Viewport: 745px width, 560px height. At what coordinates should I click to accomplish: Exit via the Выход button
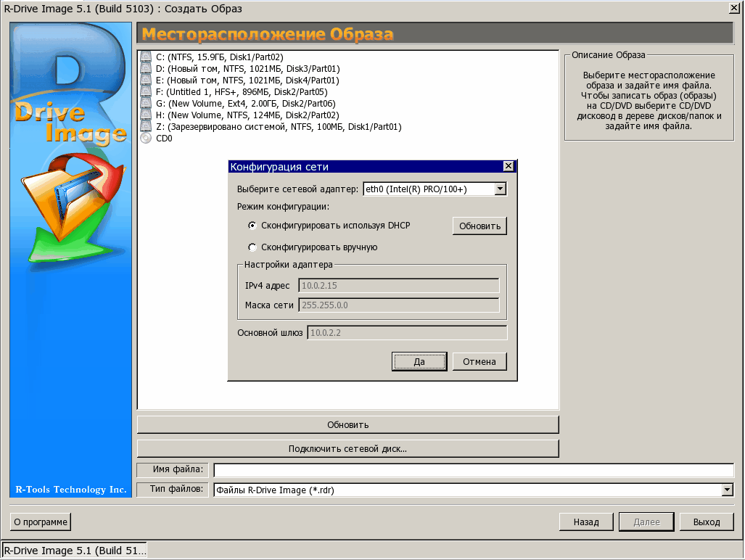(x=707, y=522)
